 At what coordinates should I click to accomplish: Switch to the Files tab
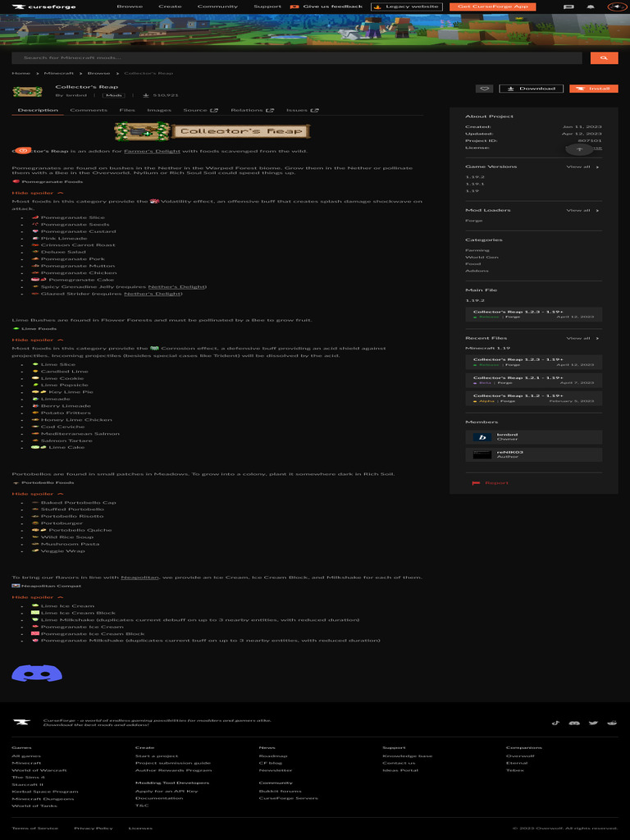pyautogui.click(x=127, y=111)
